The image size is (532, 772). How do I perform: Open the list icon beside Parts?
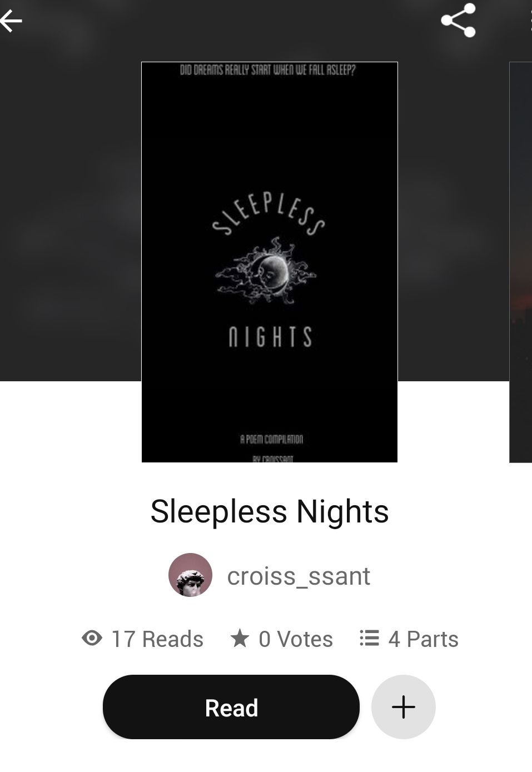pyautogui.click(x=369, y=638)
